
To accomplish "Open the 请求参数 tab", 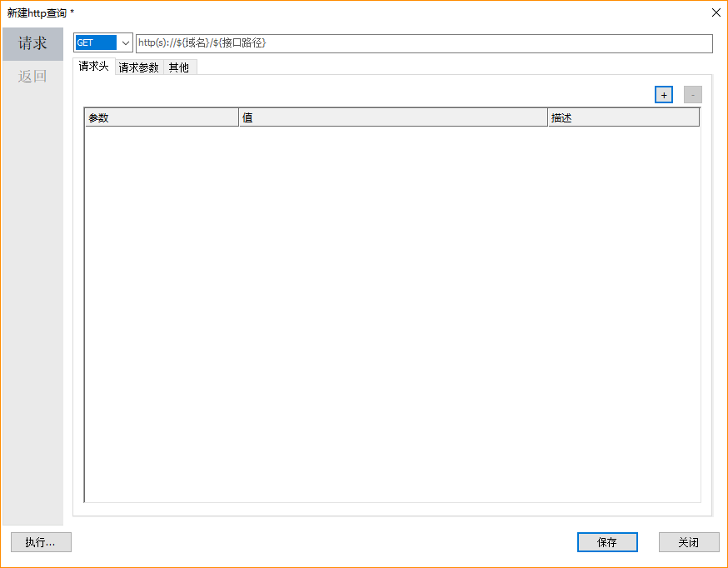I will (x=138, y=67).
